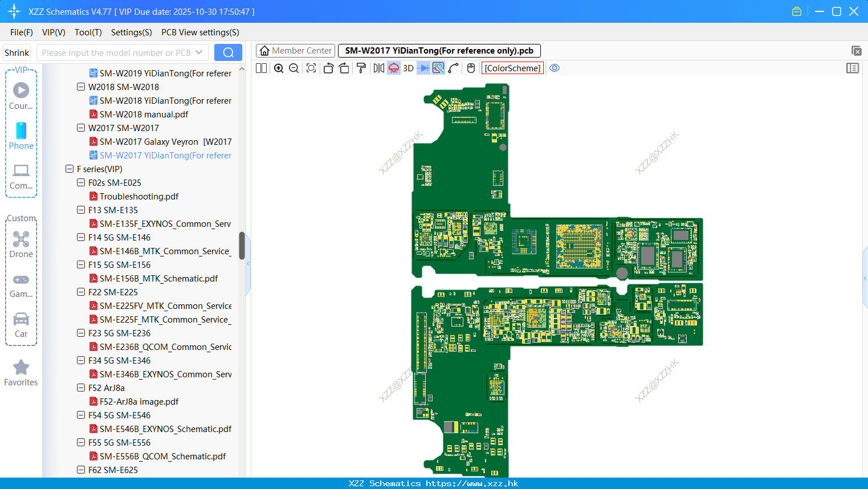Select the Computer category icon
This screenshot has width=868, height=489.
21,176
